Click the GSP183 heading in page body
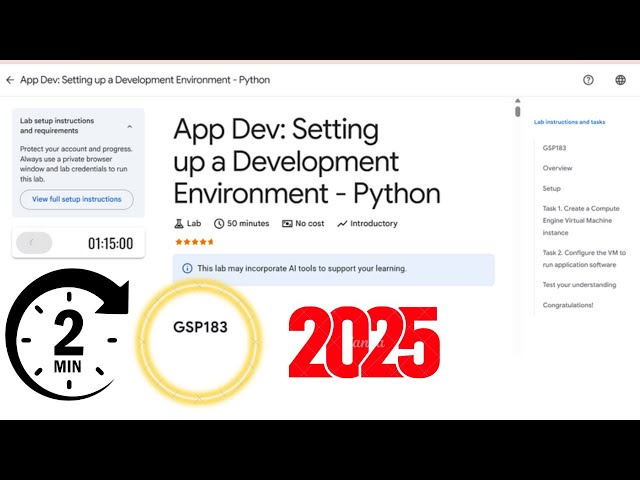Image resolution: width=640 pixels, height=480 pixels. 200,327
